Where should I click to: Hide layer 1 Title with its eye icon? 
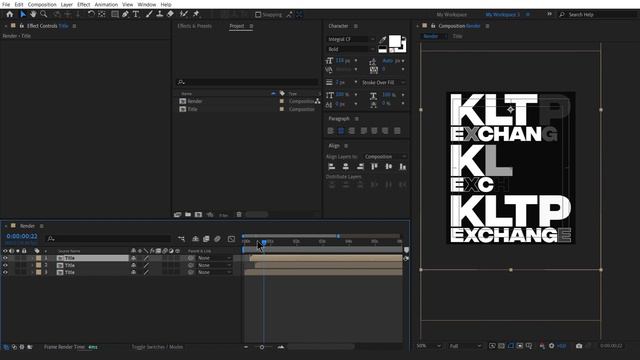click(x=5, y=258)
